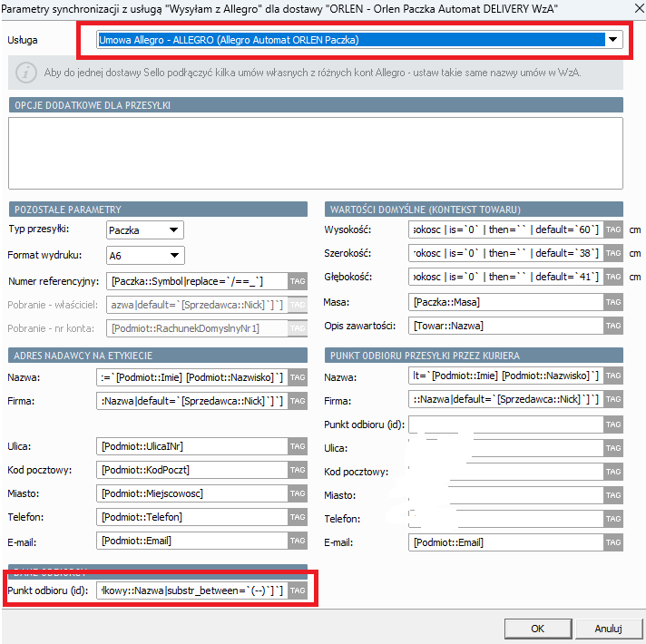This screenshot has width=646, height=644.
Task: Focus the sender Telefon [Podmiot::Telefon] field
Action: 192,517
